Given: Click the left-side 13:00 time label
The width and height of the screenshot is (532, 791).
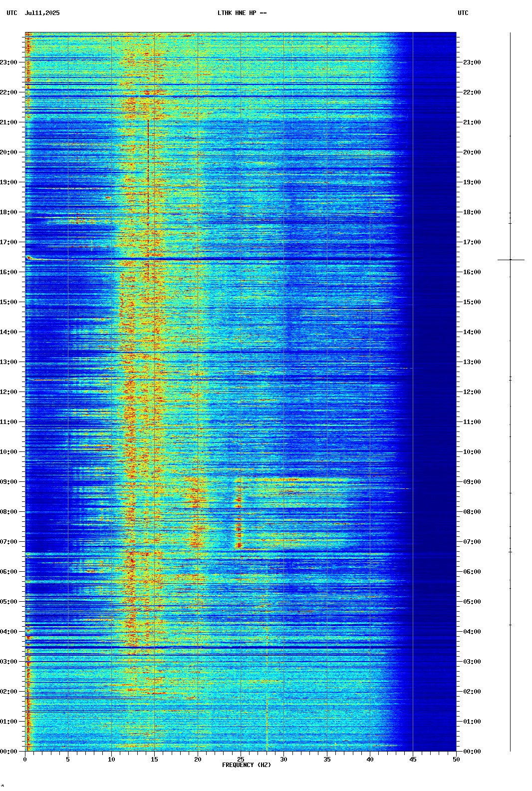Looking at the screenshot, I should pyautogui.click(x=8, y=362).
